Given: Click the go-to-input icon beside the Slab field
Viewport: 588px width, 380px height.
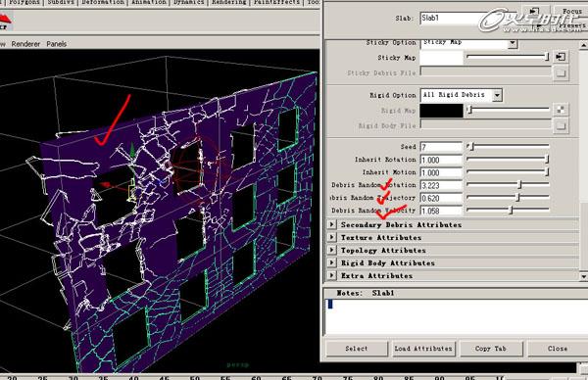Looking at the screenshot, I should (535, 11).
